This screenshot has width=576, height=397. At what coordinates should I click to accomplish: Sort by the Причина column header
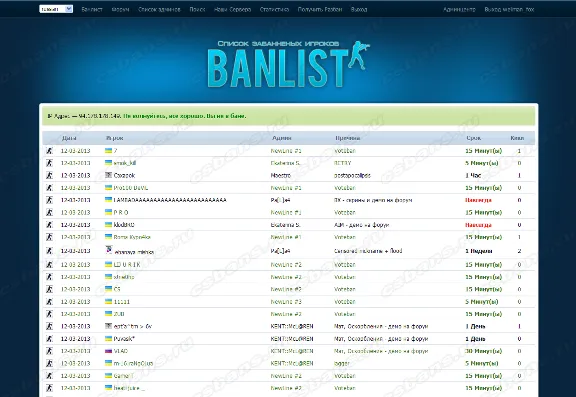click(x=348, y=138)
